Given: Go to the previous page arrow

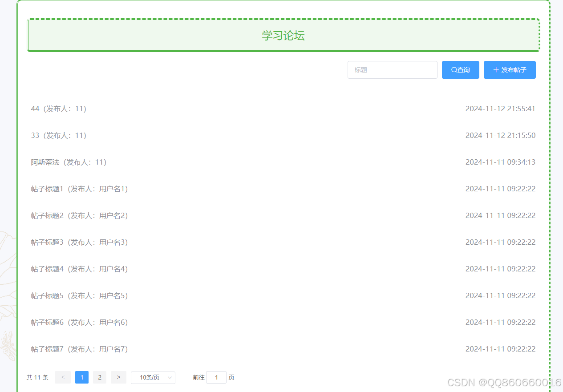Looking at the screenshot, I should tap(63, 377).
